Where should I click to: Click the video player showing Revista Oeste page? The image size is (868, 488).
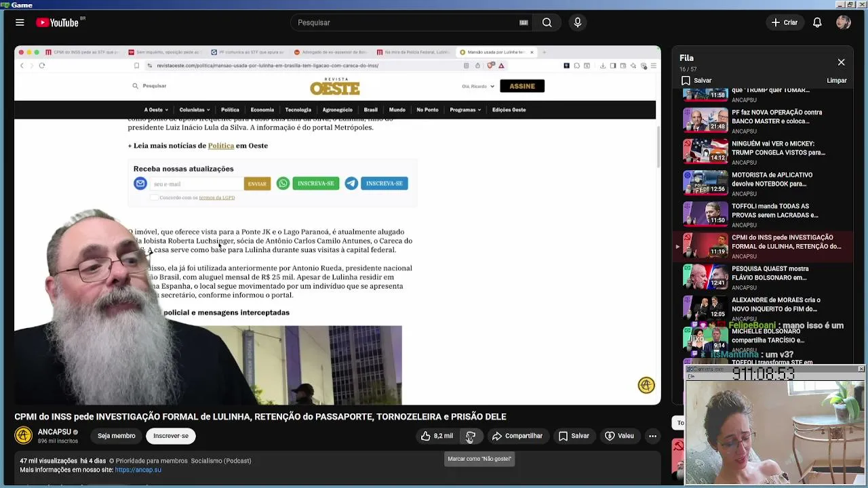pos(338,225)
